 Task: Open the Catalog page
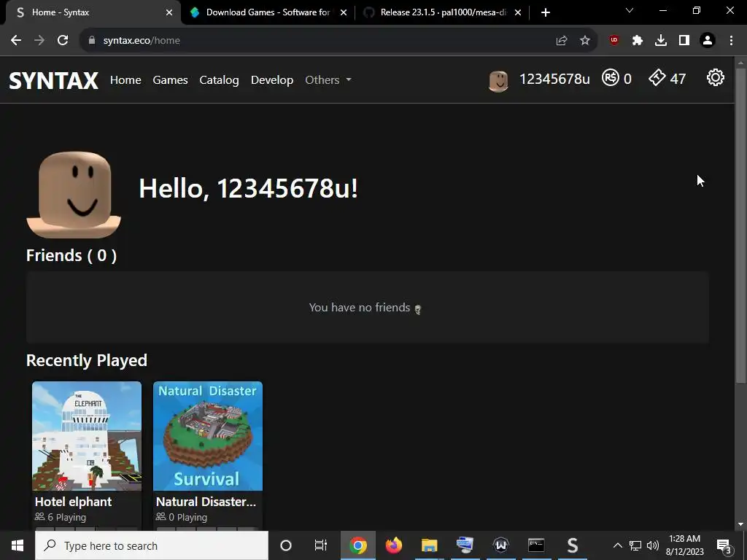(x=219, y=80)
